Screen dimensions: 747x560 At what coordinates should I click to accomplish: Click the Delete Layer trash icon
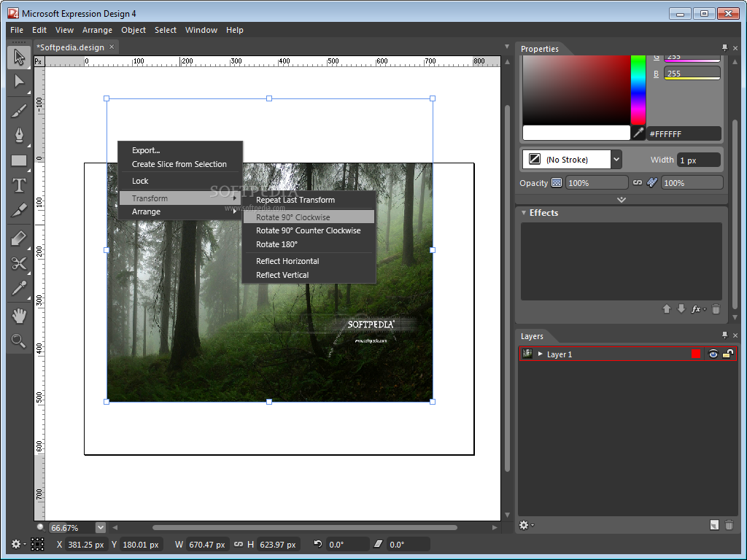coord(729,525)
